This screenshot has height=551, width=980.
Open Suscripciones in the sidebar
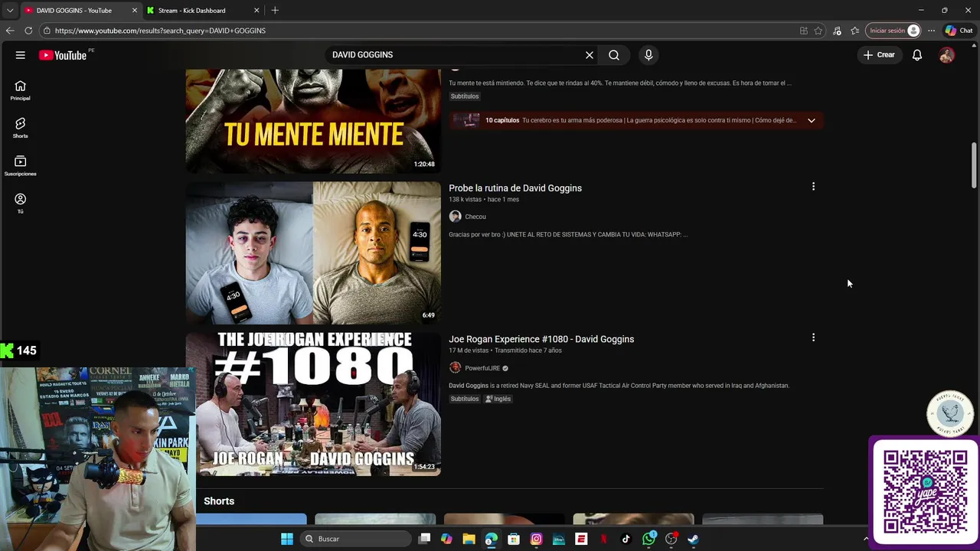point(21,165)
